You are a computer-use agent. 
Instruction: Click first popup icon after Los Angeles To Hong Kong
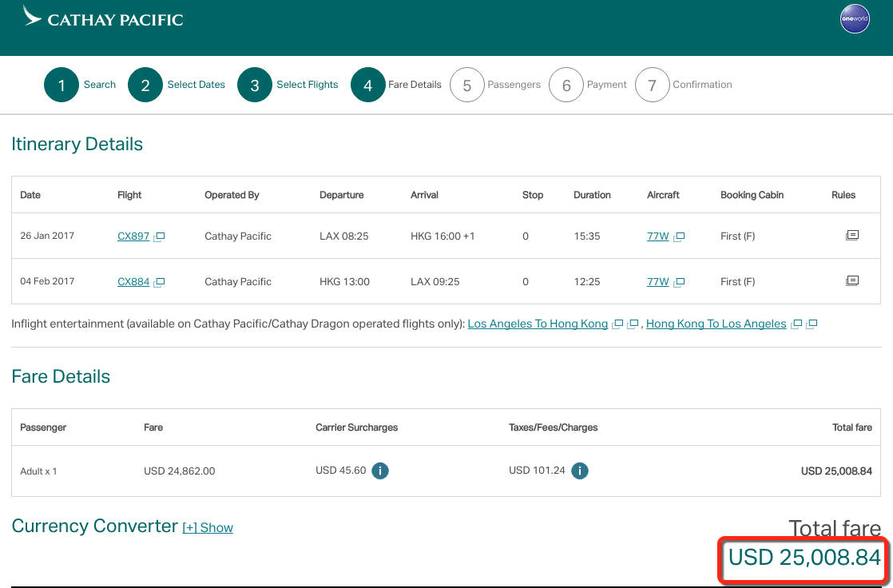(617, 324)
